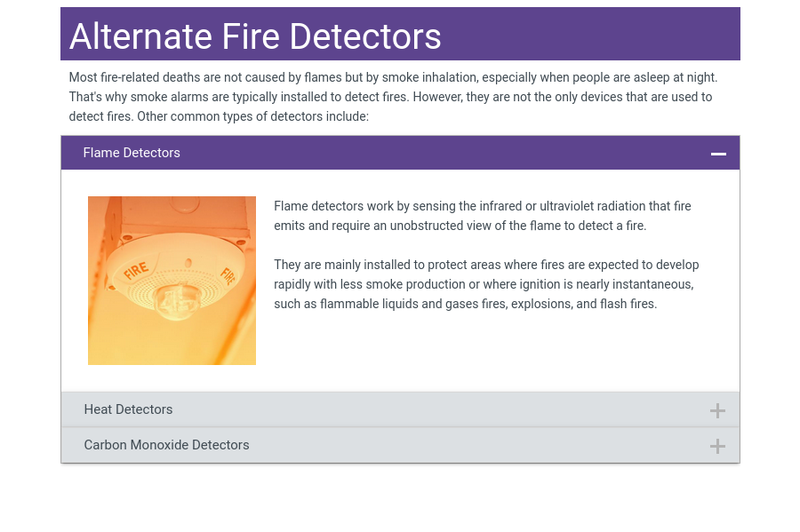Viewport: 800px width, 532px height.
Task: Click the fire alarm photo's top edge
Action: tap(172, 200)
